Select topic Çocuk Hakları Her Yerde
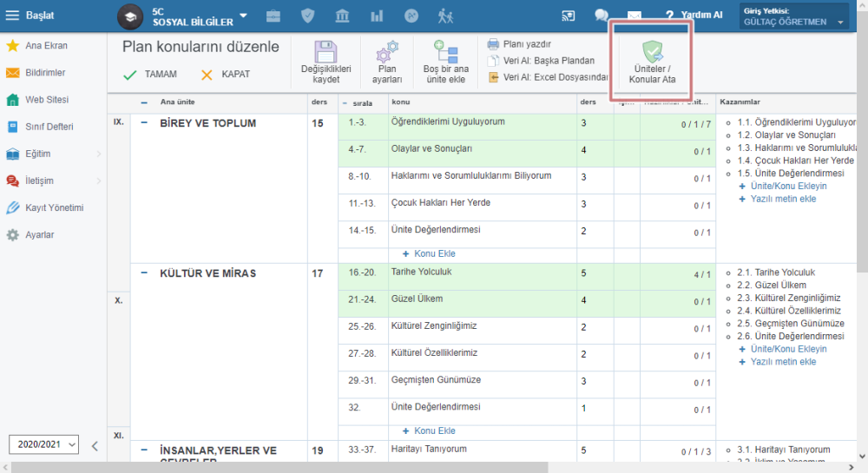This screenshot has width=868, height=473. pyautogui.click(x=441, y=203)
